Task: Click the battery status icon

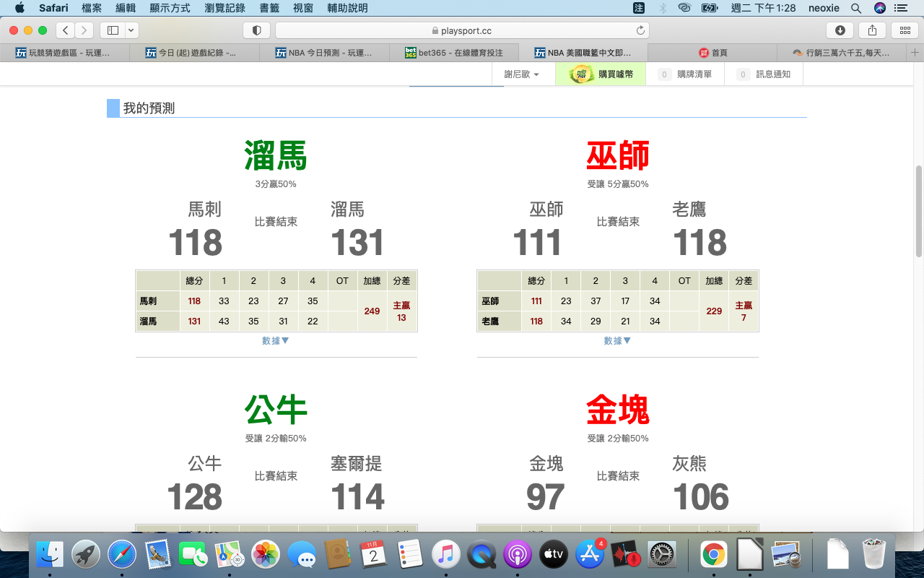Action: tap(710, 8)
